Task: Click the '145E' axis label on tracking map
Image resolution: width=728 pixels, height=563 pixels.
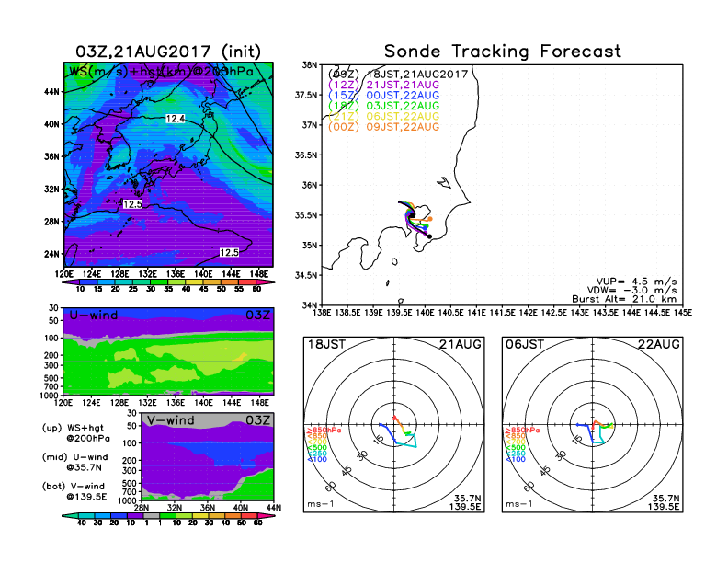Action: tap(683, 313)
